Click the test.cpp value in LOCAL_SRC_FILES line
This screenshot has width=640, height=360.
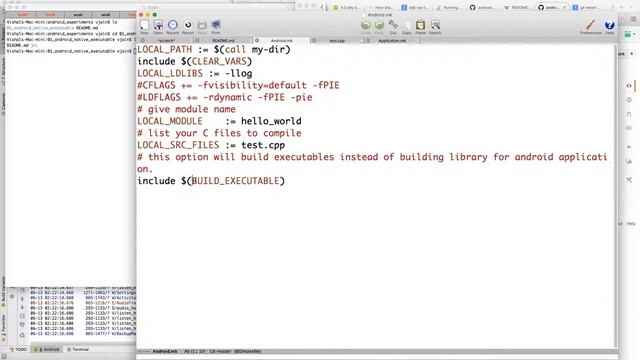263,145
